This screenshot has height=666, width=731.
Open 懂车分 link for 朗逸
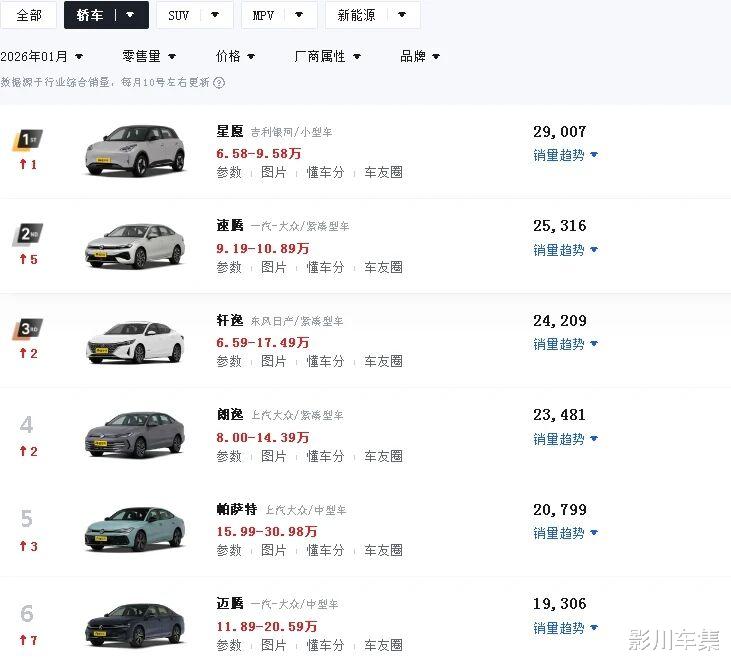pos(325,456)
